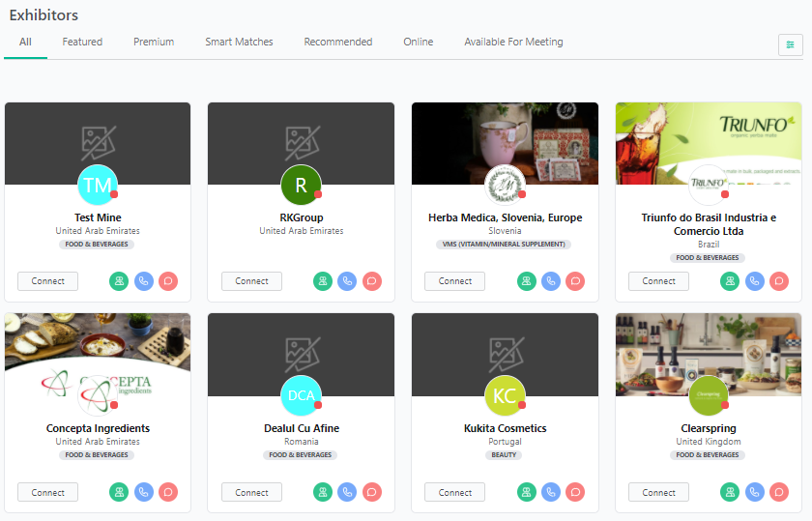
Task: Click Clearspring's blue call icon
Action: point(755,492)
